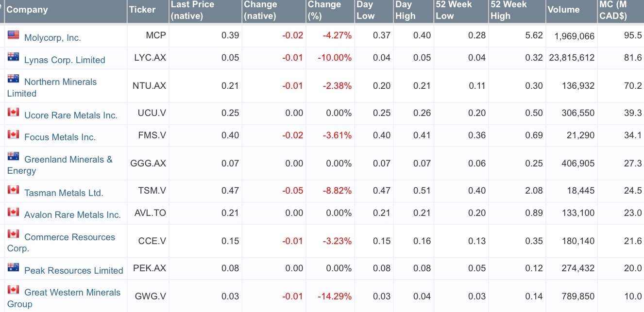
Task: Click the Canadian flag beside Ucore Rare Metals
Action: click(13, 113)
